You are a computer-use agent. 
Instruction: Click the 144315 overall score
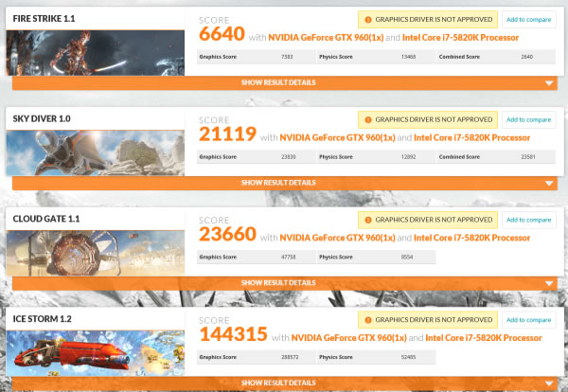[233, 333]
